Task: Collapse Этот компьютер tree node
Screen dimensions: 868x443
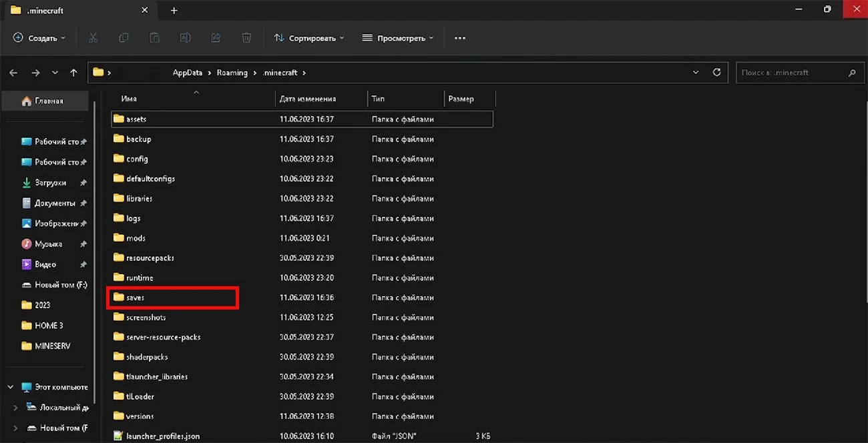Action: [x=11, y=387]
